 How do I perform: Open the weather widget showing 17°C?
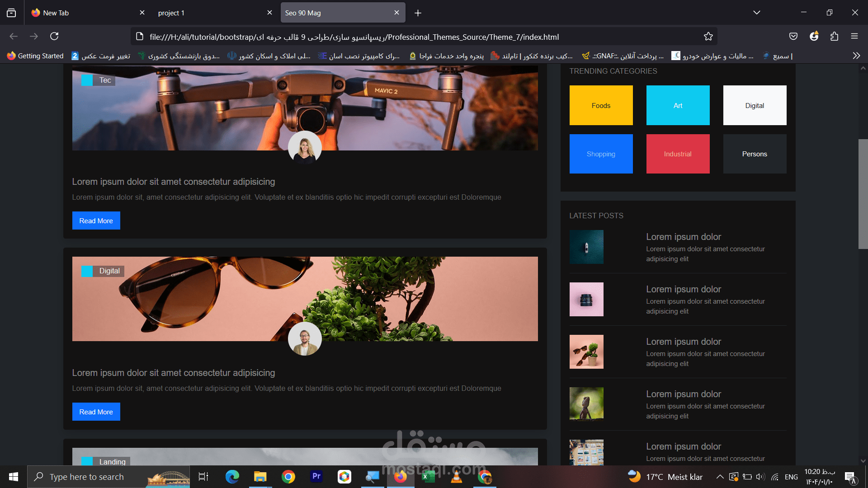tap(665, 477)
